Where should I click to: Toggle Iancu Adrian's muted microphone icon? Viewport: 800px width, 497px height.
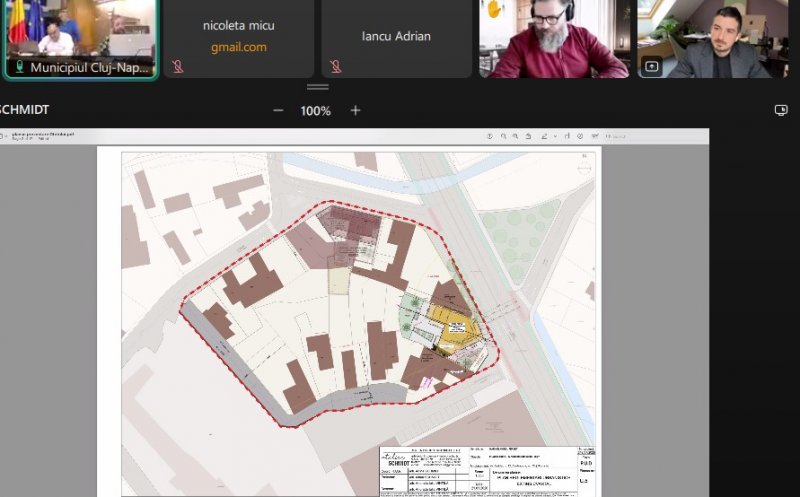(x=335, y=67)
